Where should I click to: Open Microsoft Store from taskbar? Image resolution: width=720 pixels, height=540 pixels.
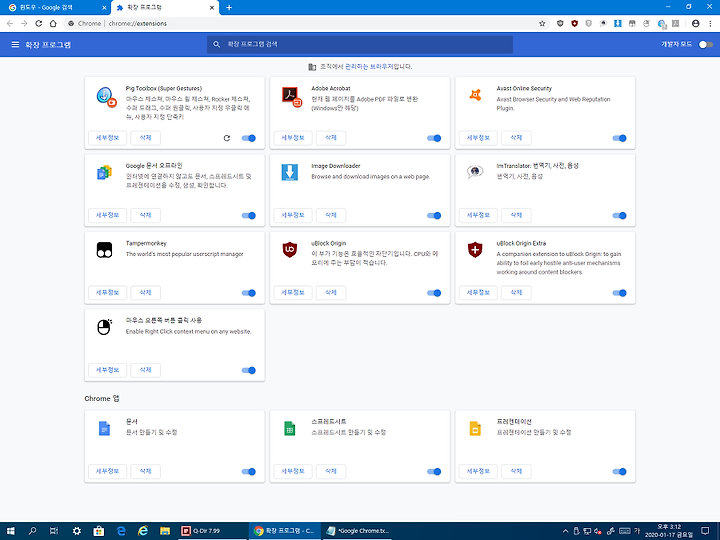98,531
